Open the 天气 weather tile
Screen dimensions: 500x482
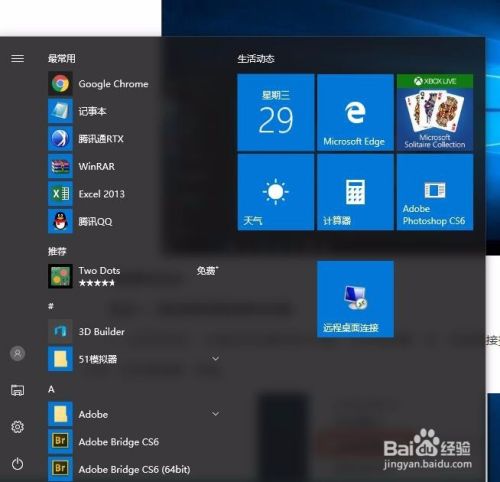(276, 192)
